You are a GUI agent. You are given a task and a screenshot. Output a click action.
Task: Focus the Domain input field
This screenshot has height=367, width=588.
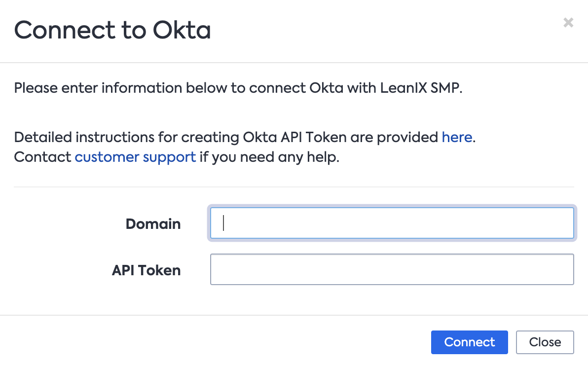[392, 223]
